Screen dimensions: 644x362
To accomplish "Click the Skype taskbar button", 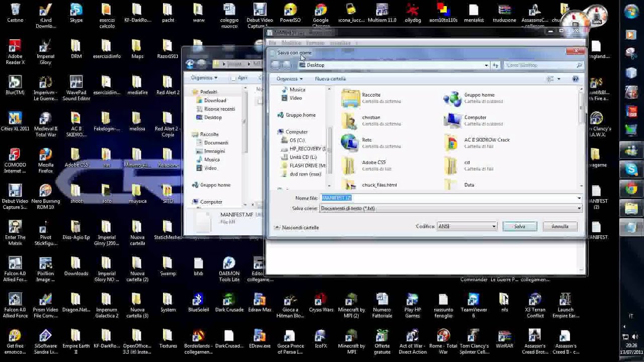I will tap(631, 169).
